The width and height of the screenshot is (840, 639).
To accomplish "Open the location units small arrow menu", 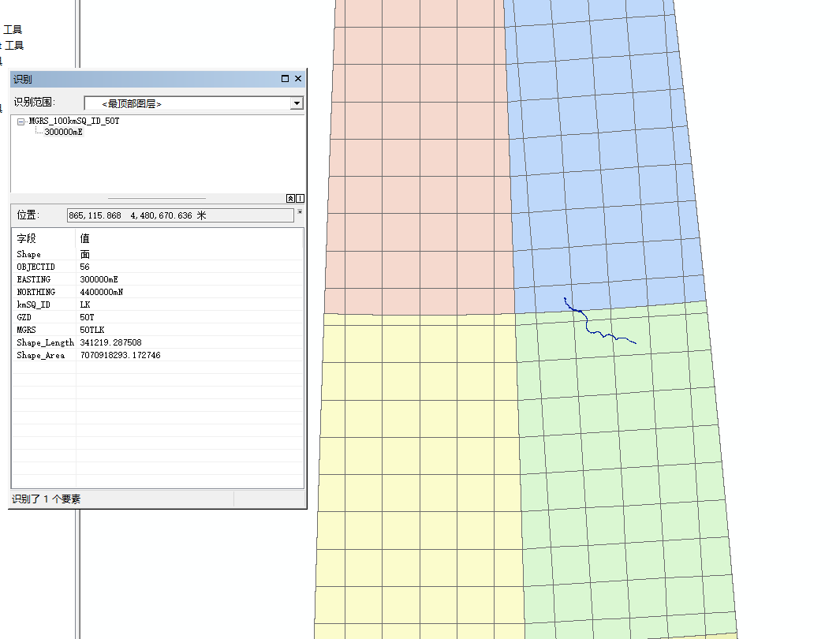I will pos(300,212).
